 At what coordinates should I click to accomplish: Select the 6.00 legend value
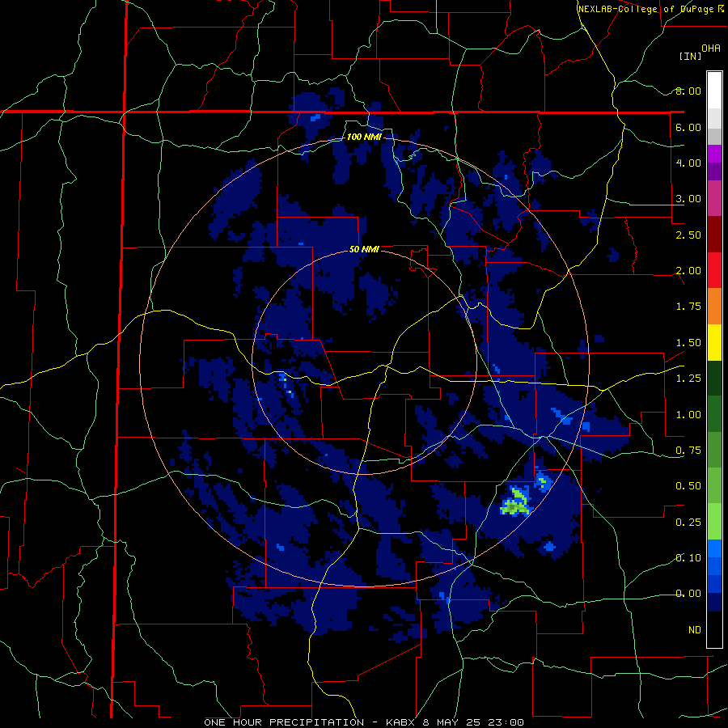[688, 127]
